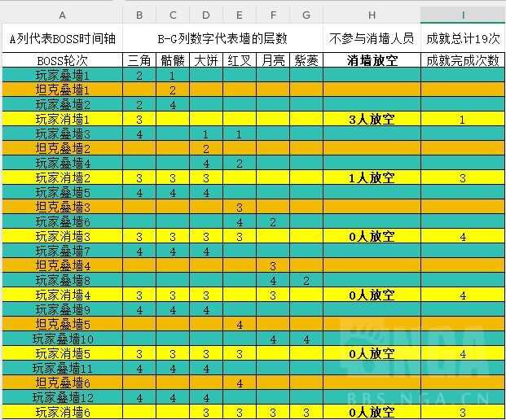
Task: Select column H header
Action: pos(372,15)
